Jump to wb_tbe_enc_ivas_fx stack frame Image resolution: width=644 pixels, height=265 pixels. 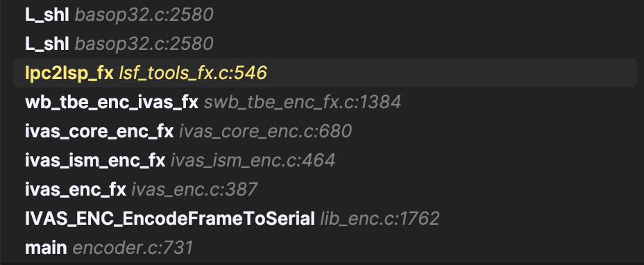click(x=325, y=102)
